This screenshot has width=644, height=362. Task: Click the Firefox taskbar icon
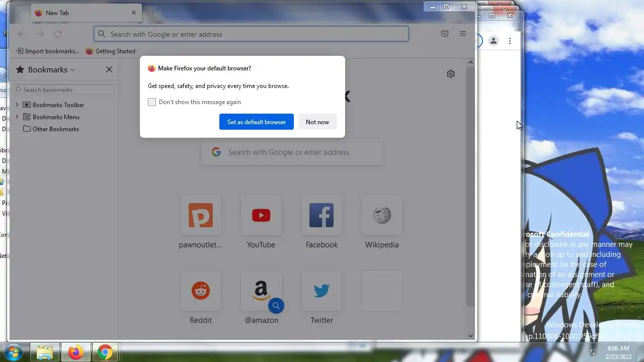(76, 352)
